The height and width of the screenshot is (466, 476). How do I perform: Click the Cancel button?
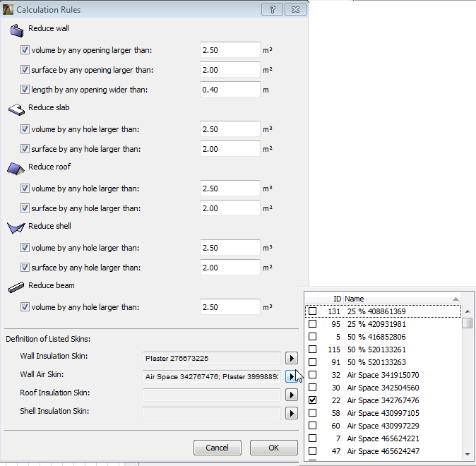point(218,448)
